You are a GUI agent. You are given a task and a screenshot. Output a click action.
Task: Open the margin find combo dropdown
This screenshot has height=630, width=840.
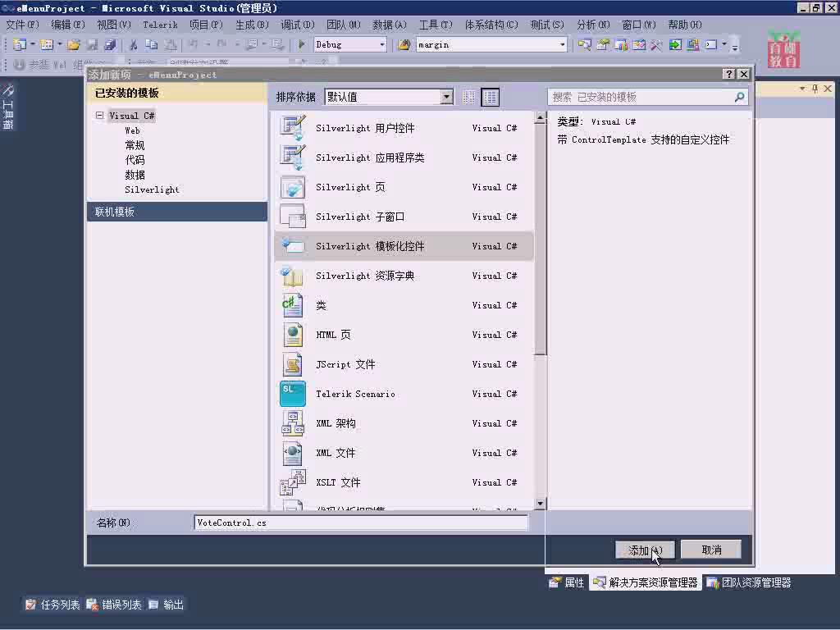tap(562, 44)
